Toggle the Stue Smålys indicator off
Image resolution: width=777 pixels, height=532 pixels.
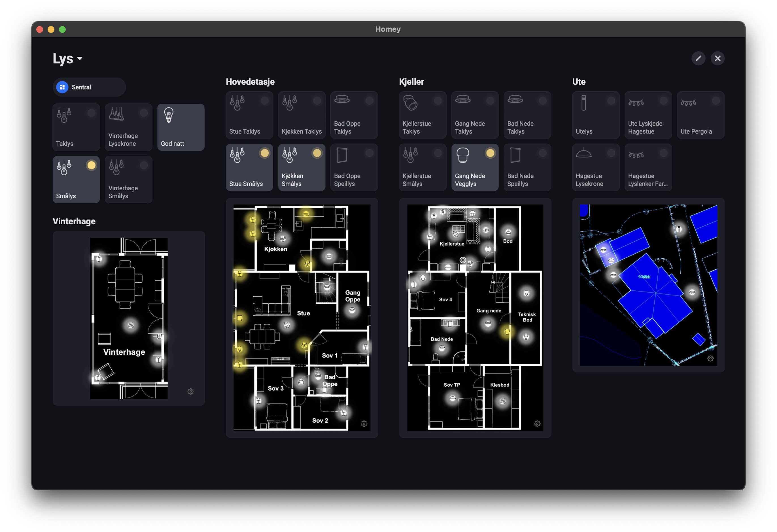pyautogui.click(x=264, y=153)
